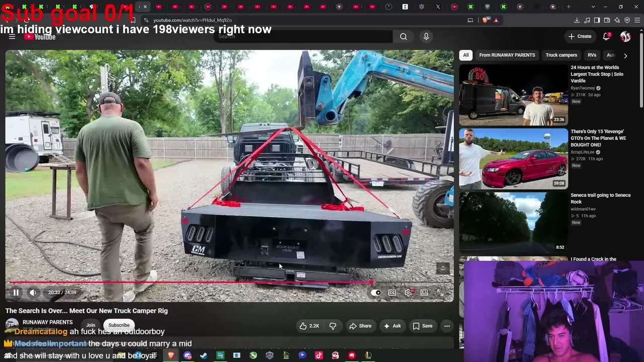Go to YouTube home via logo
The width and height of the screenshot is (644, 362).
point(40,36)
